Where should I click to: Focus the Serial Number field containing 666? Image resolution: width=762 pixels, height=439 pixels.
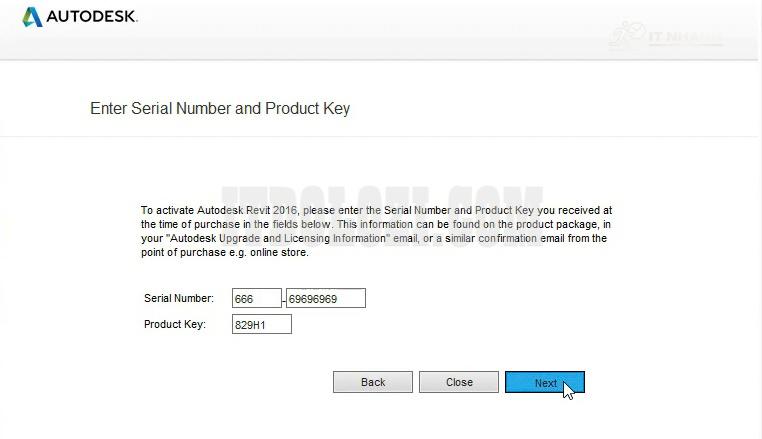(256, 298)
